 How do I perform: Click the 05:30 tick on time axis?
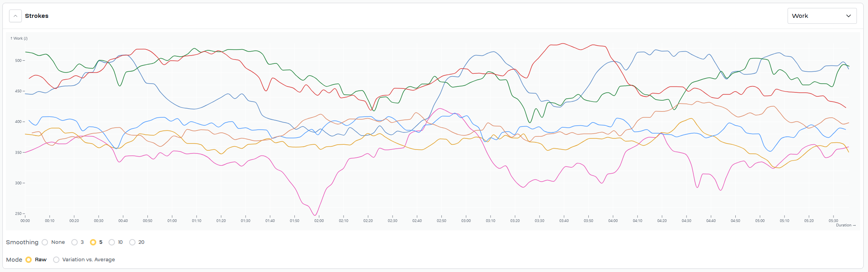point(833,220)
